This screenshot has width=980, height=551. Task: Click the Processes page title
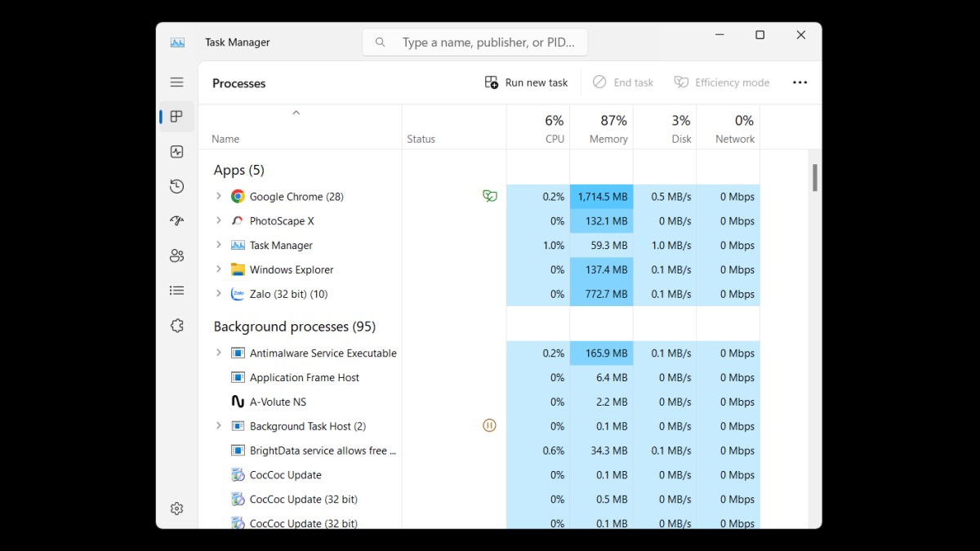[238, 83]
